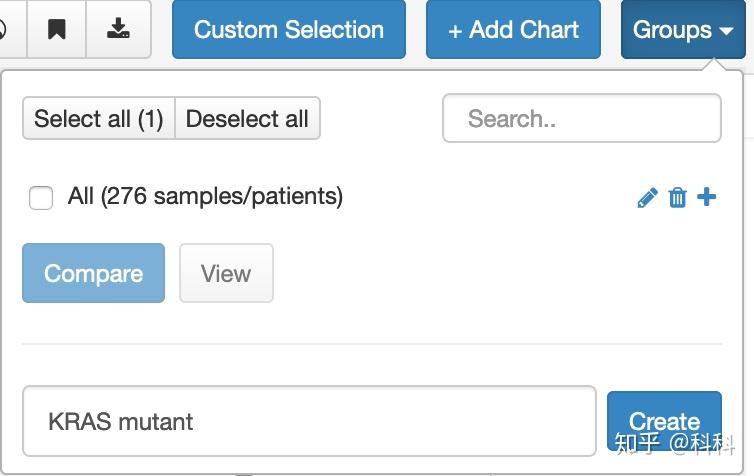754x476 pixels.
Task: Click the plus sign in Add Chart
Action: 455,32
